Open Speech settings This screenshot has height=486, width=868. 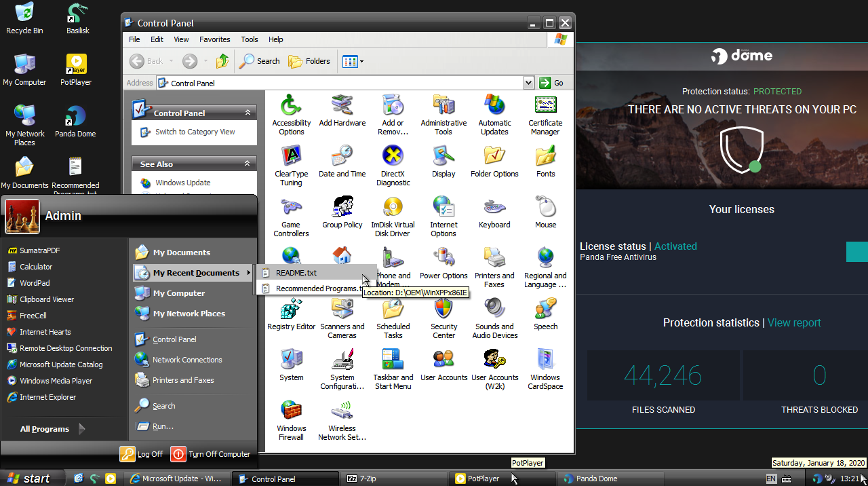545,314
